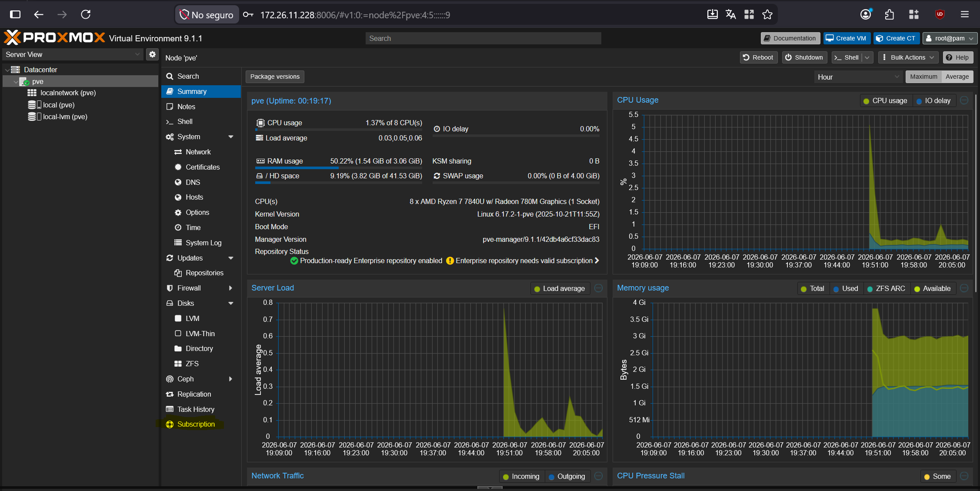Toggle the Load average legend series
980x491 pixels.
[560, 288]
